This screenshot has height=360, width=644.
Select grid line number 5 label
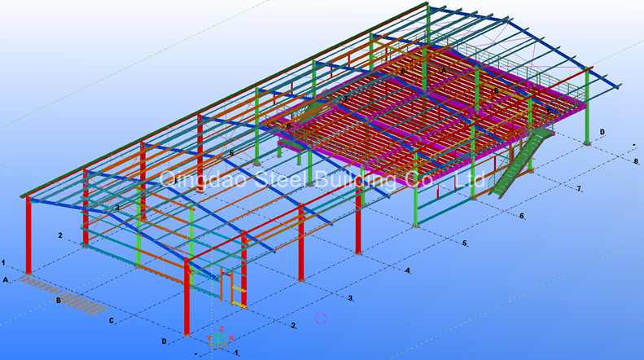coord(464,244)
